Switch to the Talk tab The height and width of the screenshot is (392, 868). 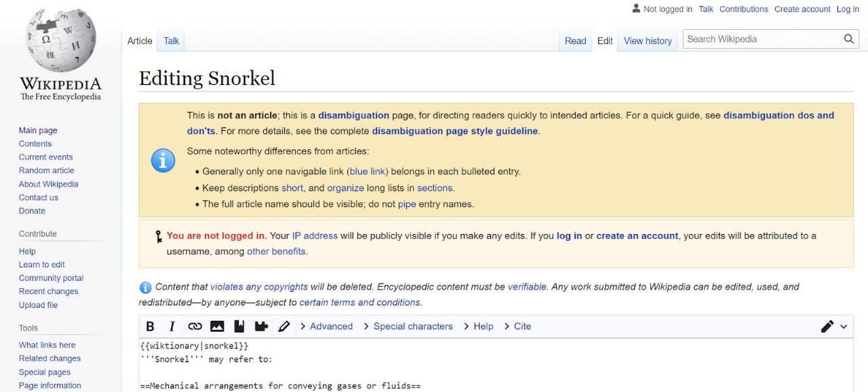pos(172,41)
